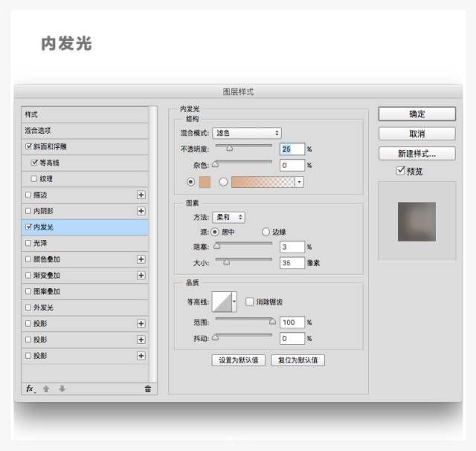Click the 大小 value field showing 35

tap(293, 262)
